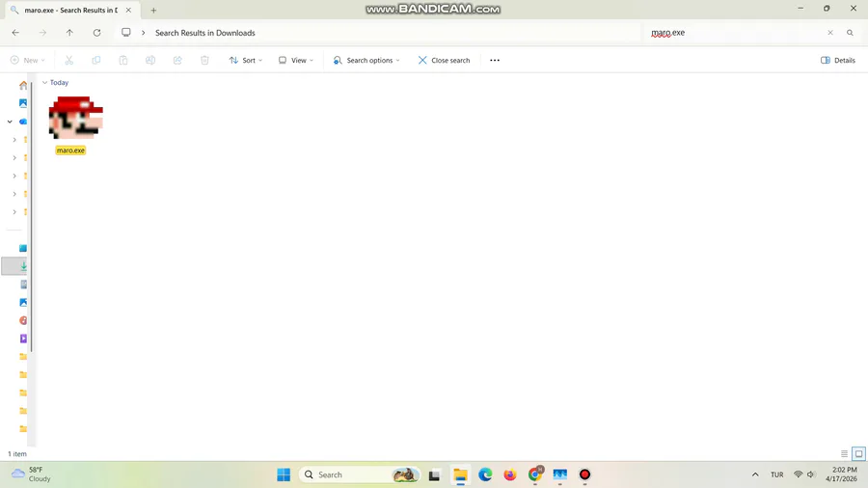Open the Search options dropdown

point(366,60)
